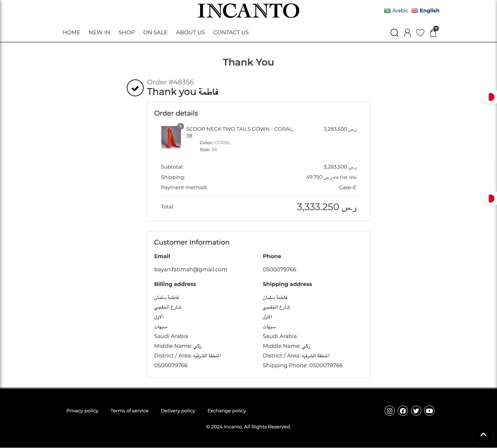Select the English language option
Image resolution: width=497 pixels, height=448 pixels.
coord(426,11)
